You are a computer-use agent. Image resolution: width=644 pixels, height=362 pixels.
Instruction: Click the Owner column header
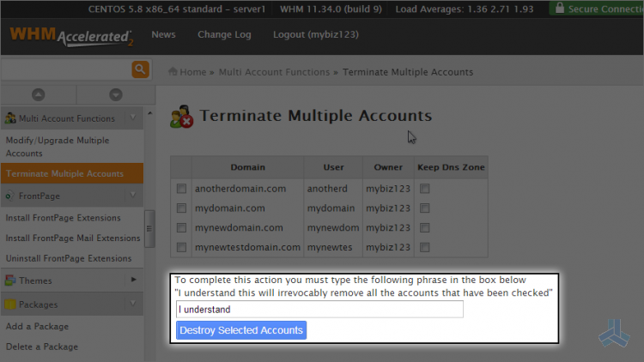388,167
